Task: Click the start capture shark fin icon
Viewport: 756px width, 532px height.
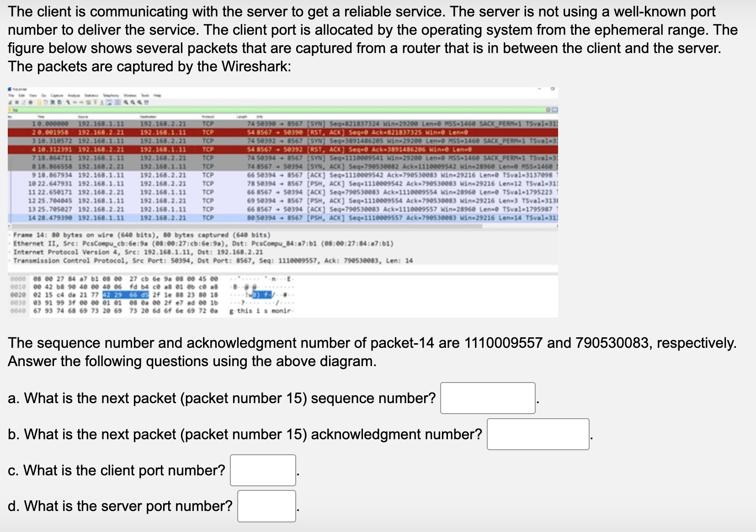Action: 11,102
